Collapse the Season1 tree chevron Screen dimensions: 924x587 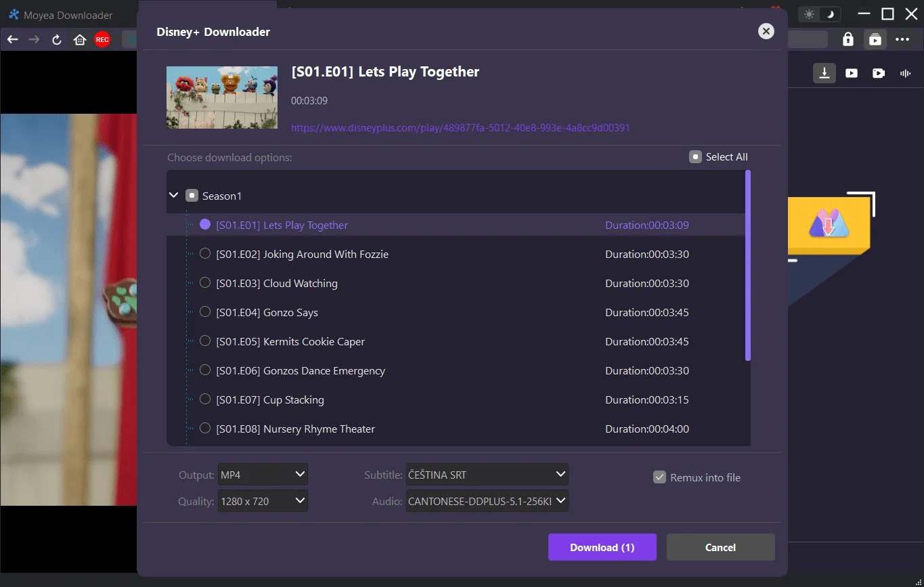pos(173,196)
